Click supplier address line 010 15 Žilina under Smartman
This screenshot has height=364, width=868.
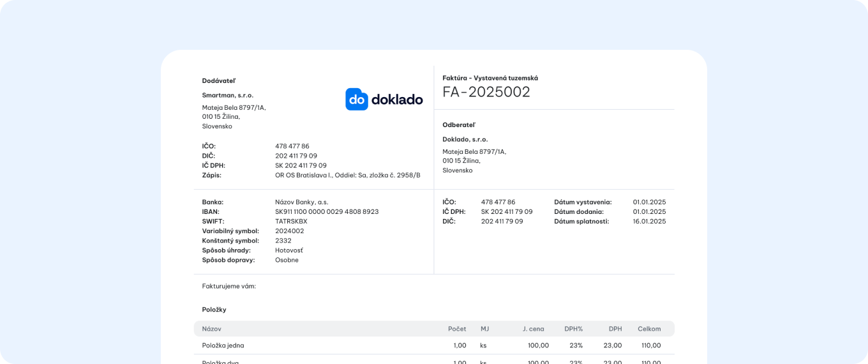[x=221, y=116]
